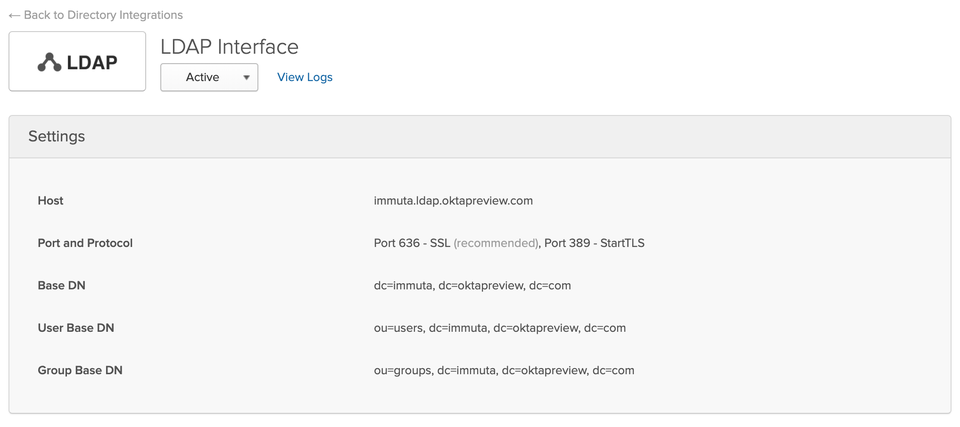Image resolution: width=960 pixels, height=427 pixels.
Task: Click the LDAP network node icon
Action: [49, 63]
